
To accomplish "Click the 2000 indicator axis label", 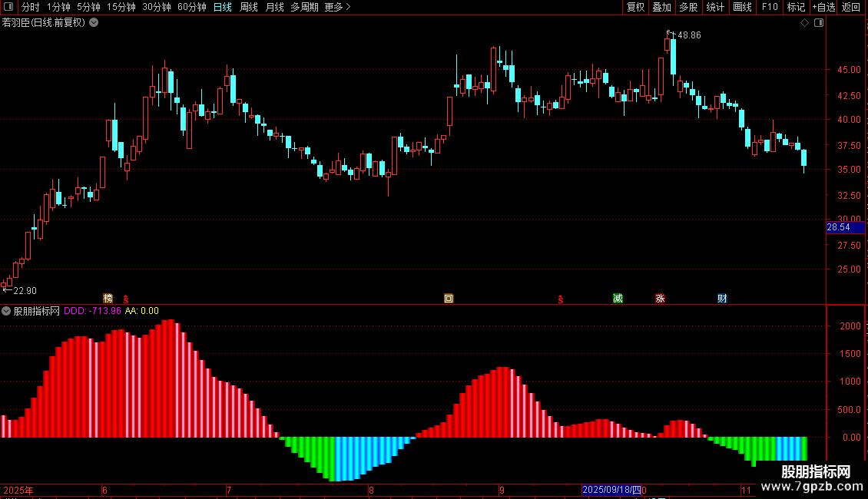I will pos(850,326).
